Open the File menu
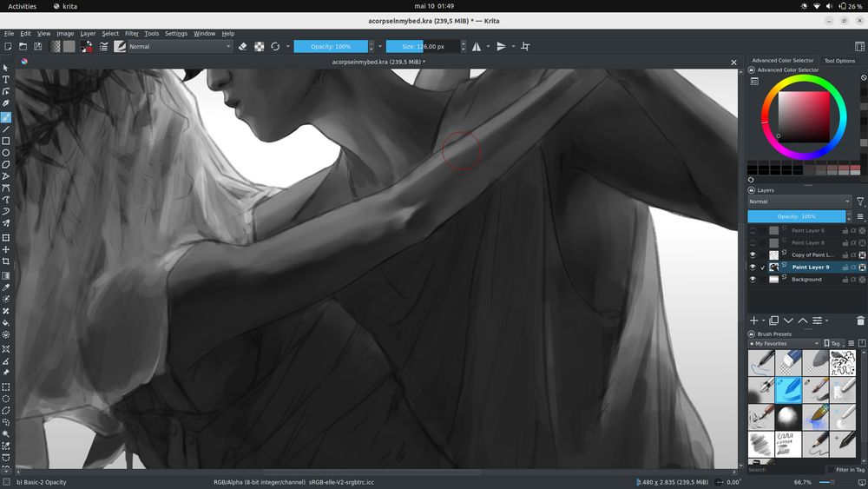Viewport: 868px width, 489px height. click(10, 34)
